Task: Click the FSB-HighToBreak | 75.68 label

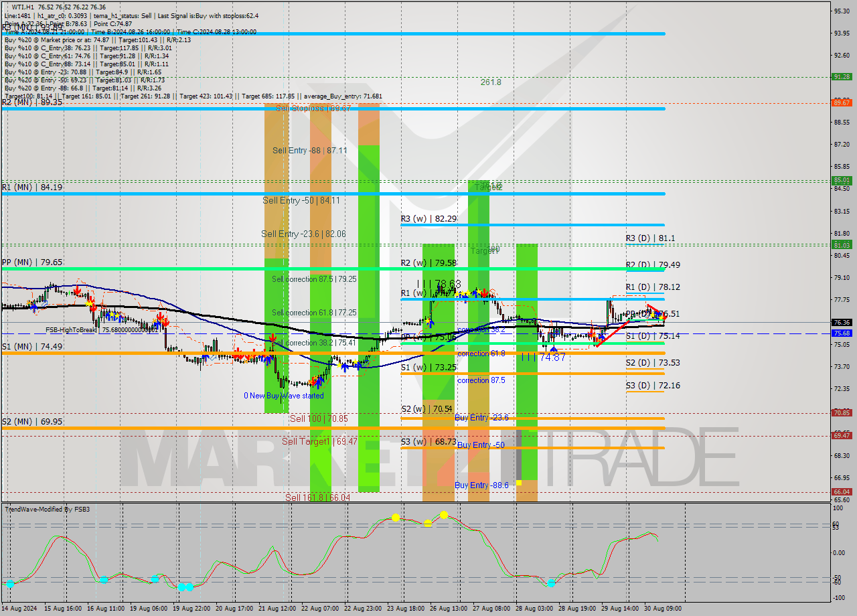Action: click(102, 330)
